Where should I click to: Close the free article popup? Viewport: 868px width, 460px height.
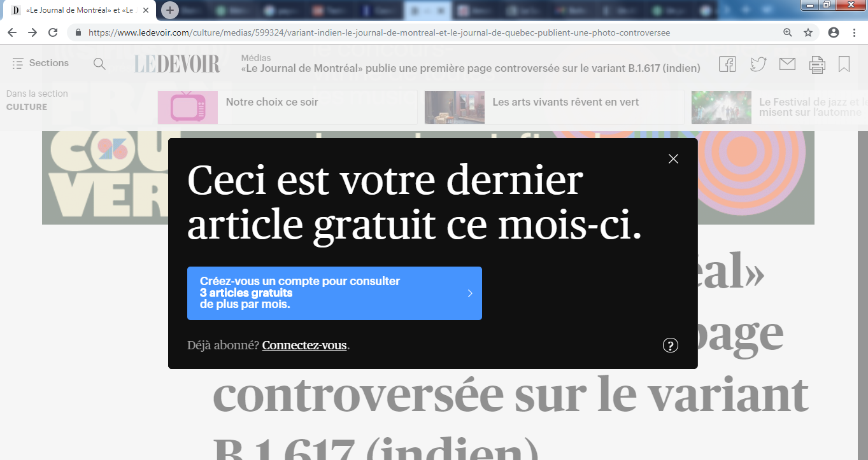coord(673,158)
